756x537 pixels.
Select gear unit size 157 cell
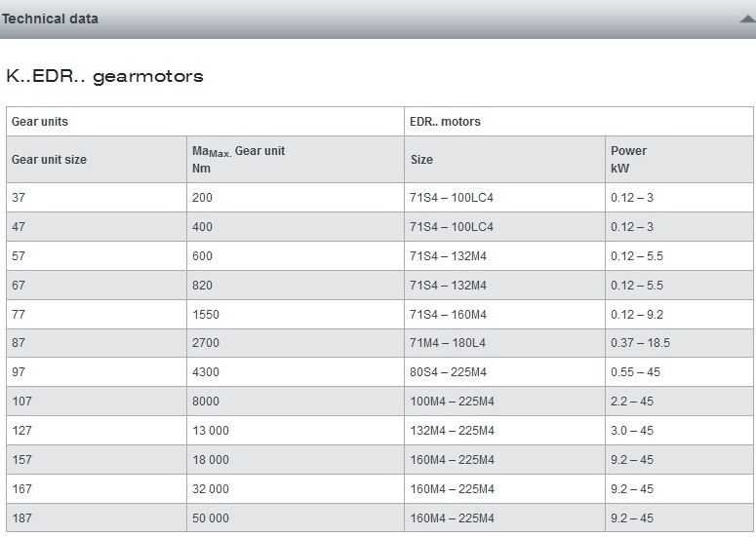[97, 459]
